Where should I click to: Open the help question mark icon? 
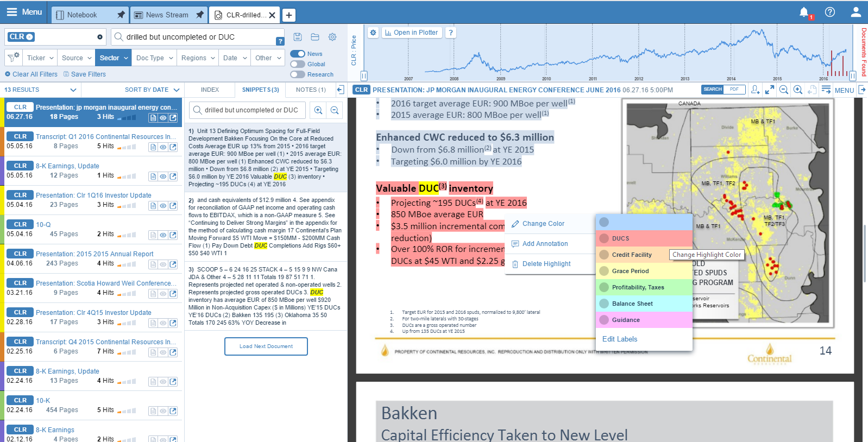pyautogui.click(x=830, y=12)
